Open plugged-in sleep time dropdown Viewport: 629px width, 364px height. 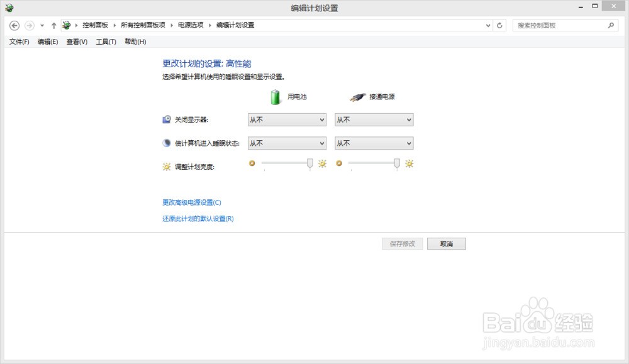point(374,143)
